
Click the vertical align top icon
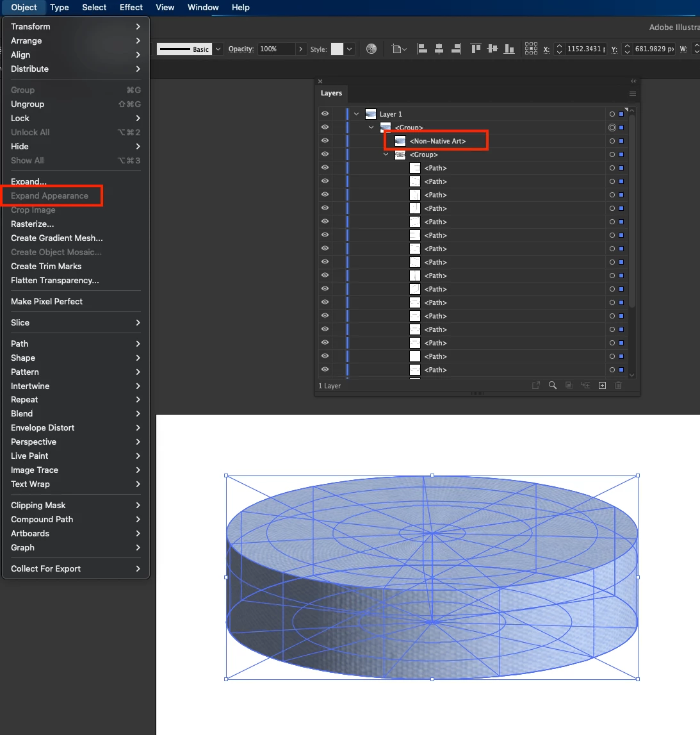[x=476, y=49]
